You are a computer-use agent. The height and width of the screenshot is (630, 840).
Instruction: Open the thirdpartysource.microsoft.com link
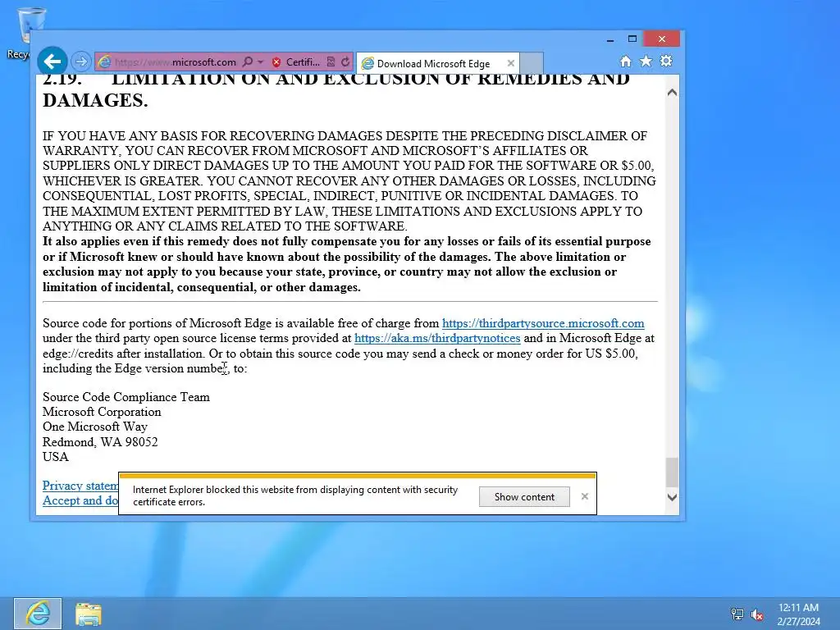pyautogui.click(x=543, y=323)
